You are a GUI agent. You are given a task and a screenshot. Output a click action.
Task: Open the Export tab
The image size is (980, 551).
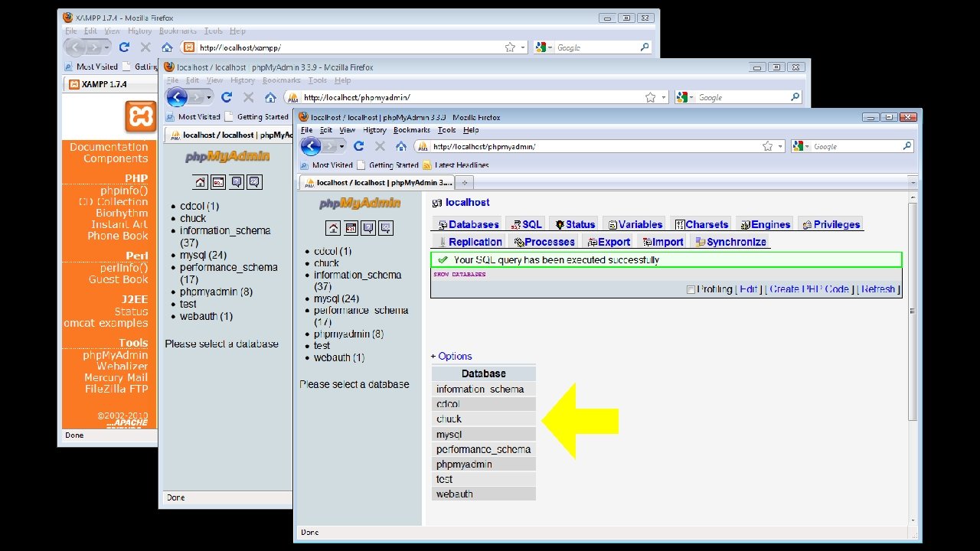pos(609,242)
